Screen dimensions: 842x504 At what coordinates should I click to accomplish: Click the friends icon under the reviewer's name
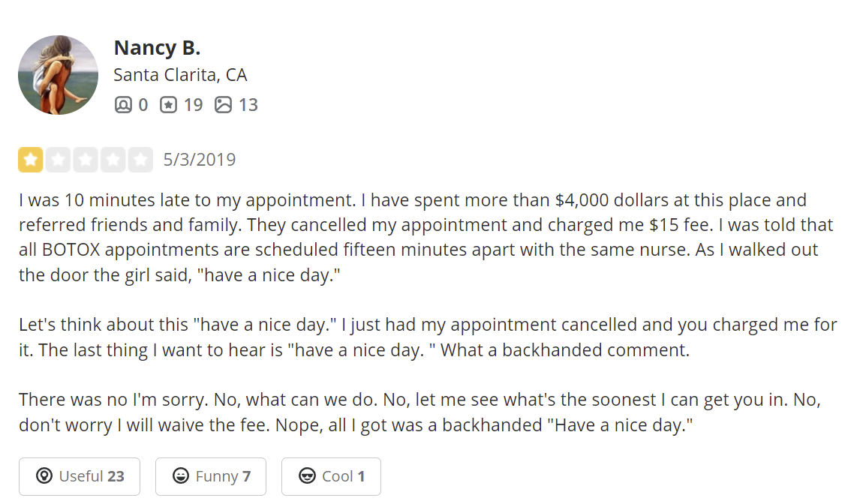[123, 105]
